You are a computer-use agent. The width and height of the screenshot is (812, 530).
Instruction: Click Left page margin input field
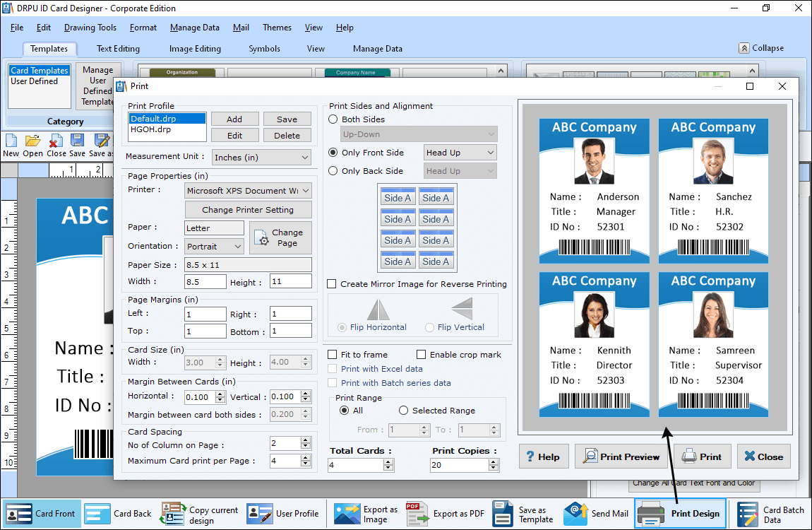[205, 314]
